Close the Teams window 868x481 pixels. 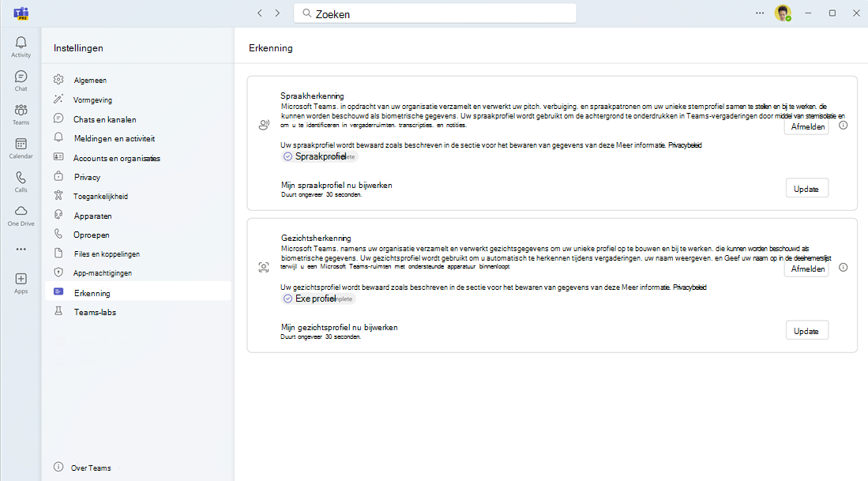pos(856,13)
